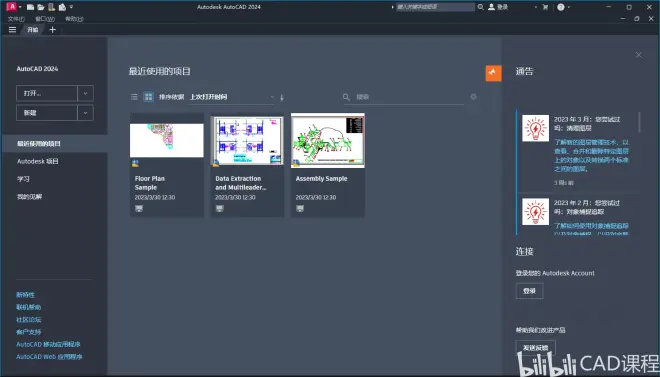This screenshot has height=377, width=660.
Task: Click the announcements panel scrollbar
Action: [640, 122]
